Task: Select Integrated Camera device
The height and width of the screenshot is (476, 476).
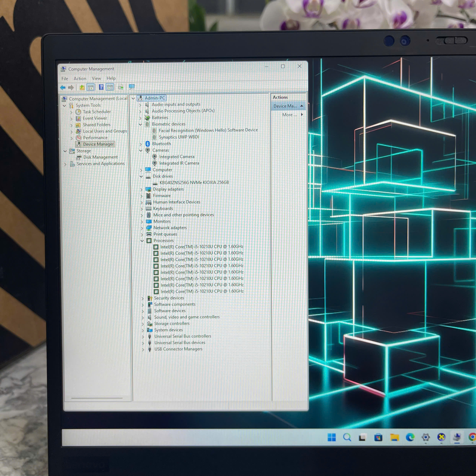Action: (177, 157)
